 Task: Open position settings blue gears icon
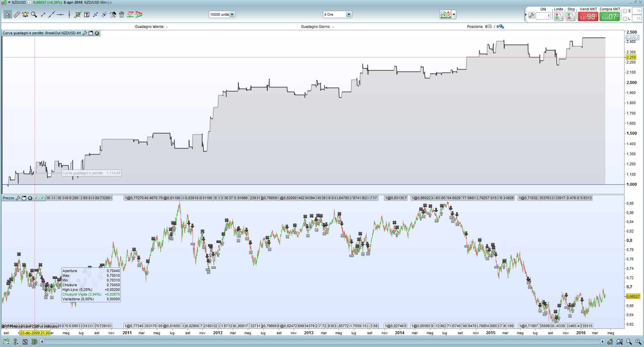502,27
